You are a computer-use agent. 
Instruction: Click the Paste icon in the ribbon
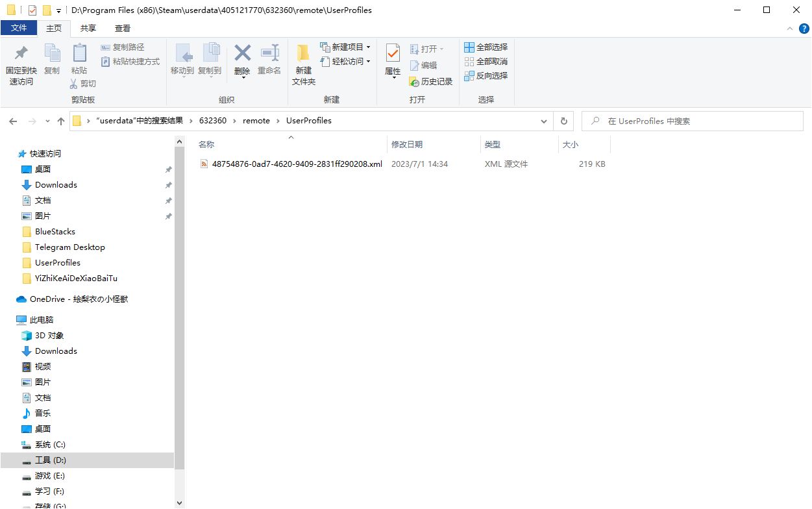pos(79,63)
